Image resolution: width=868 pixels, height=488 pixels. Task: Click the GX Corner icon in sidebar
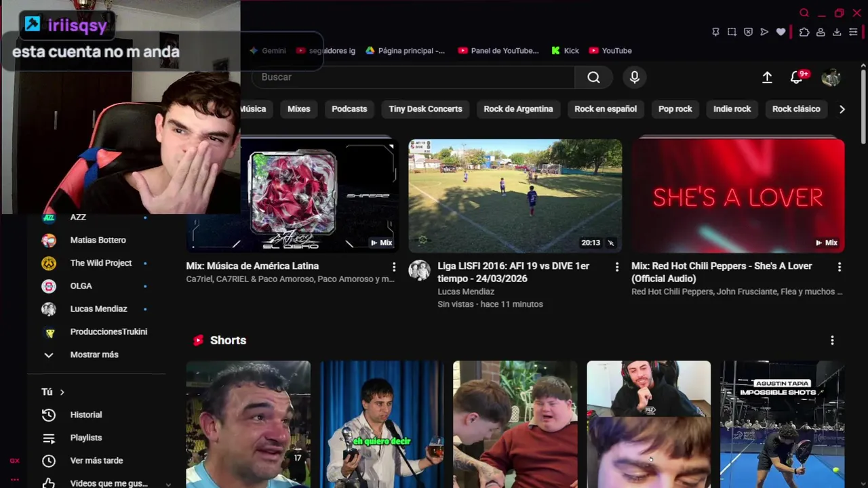(14, 461)
